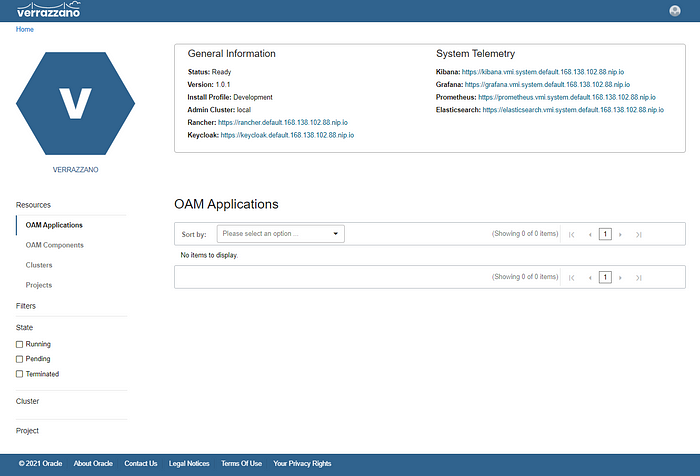Click Terms Of Use in footer
Viewport: 700px width, 476px height.
[x=242, y=463]
